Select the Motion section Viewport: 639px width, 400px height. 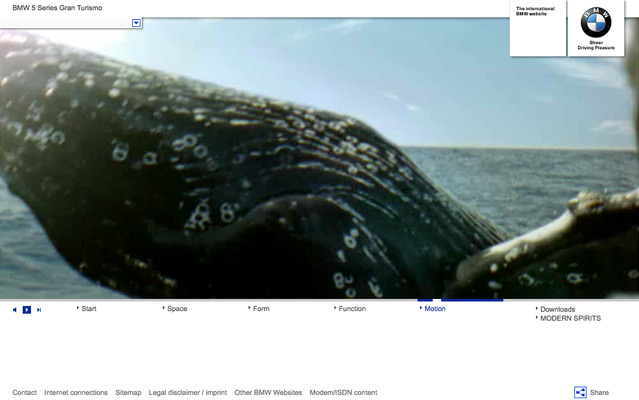click(x=435, y=309)
